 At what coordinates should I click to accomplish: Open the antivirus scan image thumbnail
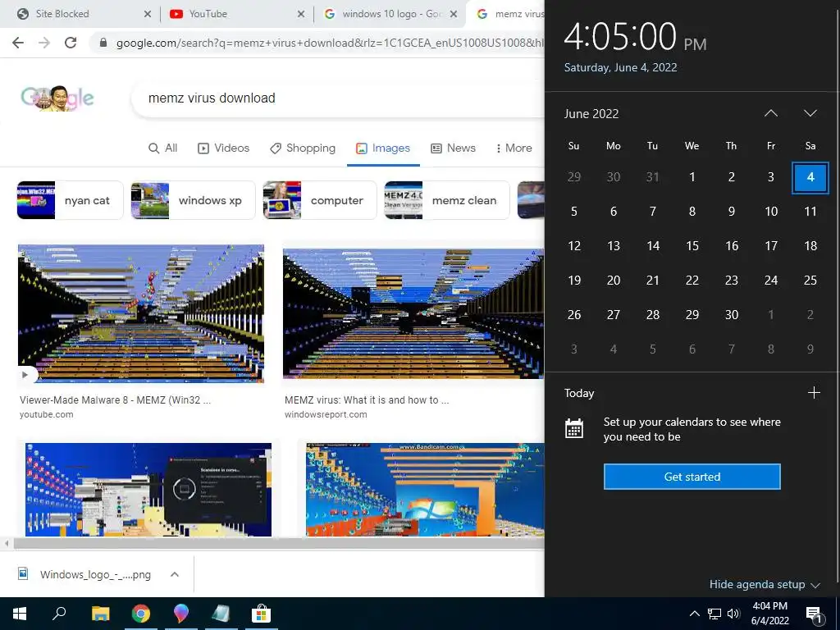[148, 490]
